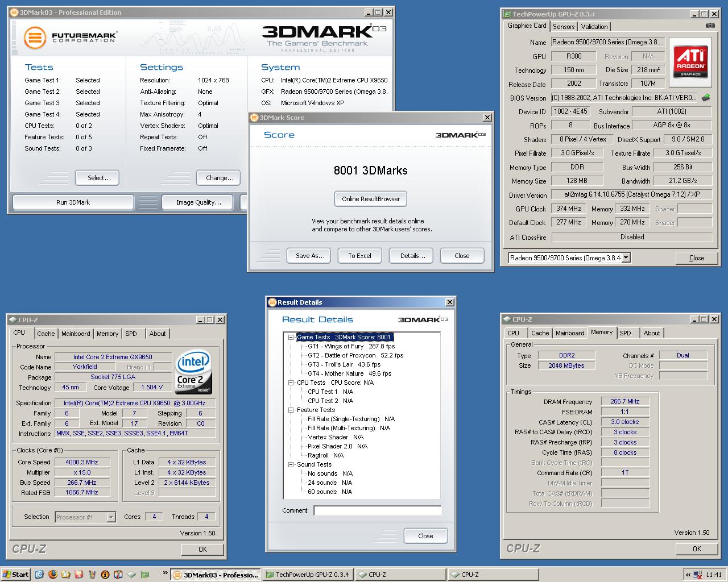728x582 pixels.
Task: Open the Cache tab in left CPU-Z window
Action: point(46,334)
